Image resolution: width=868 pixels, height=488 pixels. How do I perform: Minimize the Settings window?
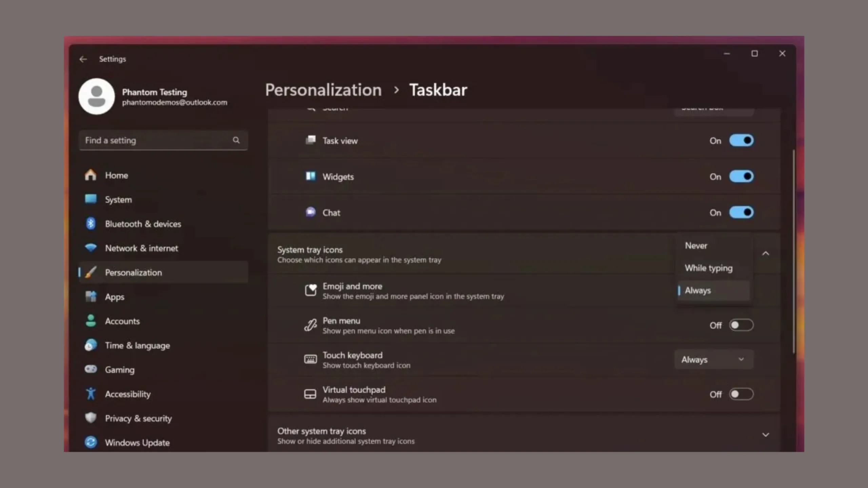[x=727, y=54]
